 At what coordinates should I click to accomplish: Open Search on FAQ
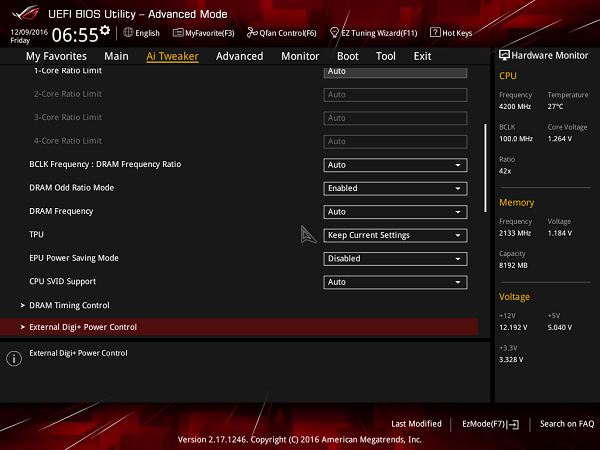click(x=567, y=424)
